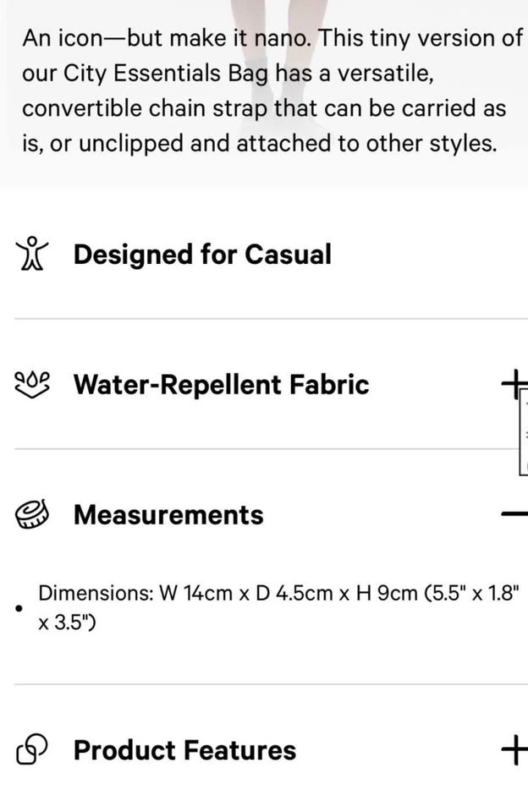This screenshot has width=528, height=812.
Task: Expand the Water-Repellent Fabric section with plus
Action: (513, 384)
